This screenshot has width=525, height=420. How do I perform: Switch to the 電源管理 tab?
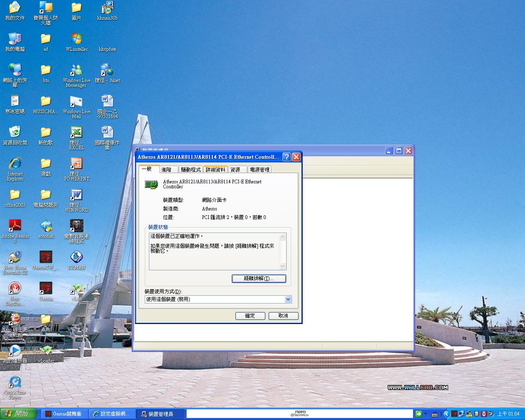pos(260,169)
